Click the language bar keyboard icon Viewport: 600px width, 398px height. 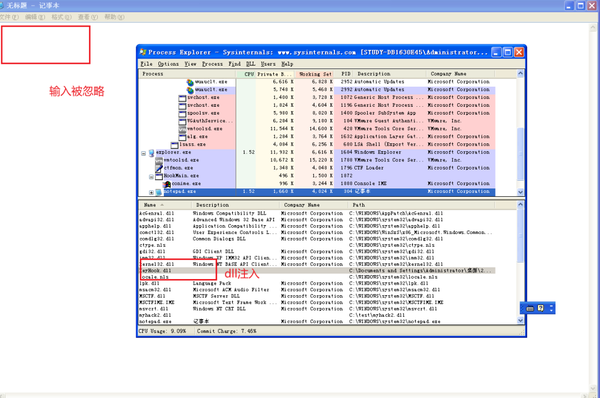(x=530, y=308)
